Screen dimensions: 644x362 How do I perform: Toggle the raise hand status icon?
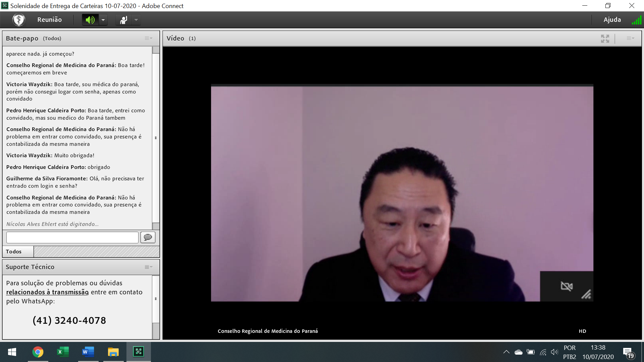pos(123,20)
